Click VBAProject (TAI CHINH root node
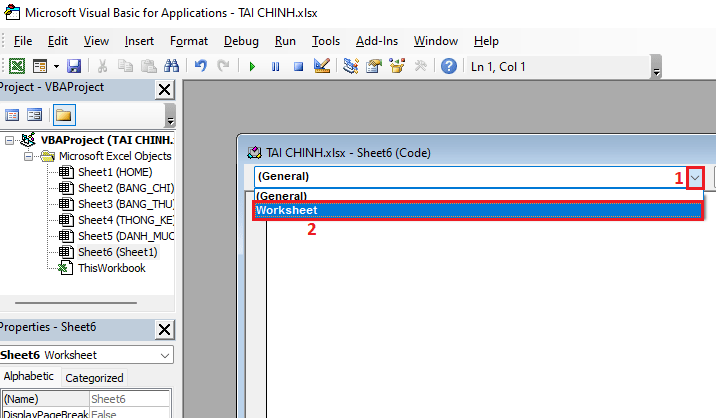716x418 pixels. pyautogui.click(x=107, y=140)
